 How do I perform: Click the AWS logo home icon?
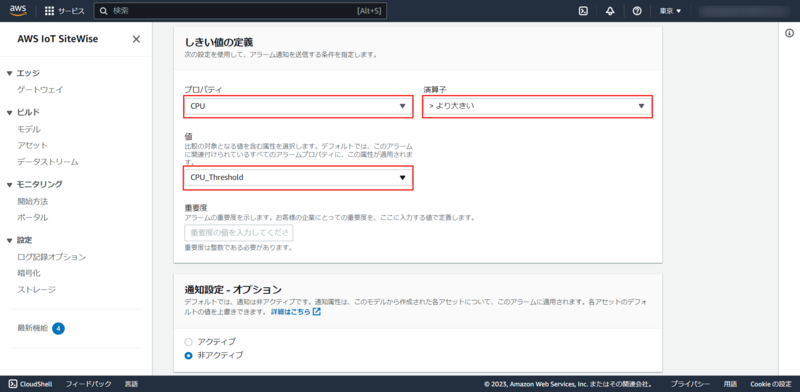18,11
